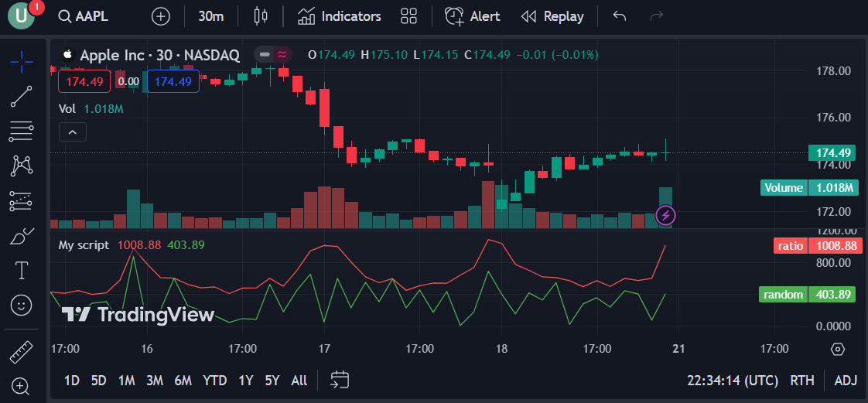Open the emoji icons tool

(x=22, y=305)
